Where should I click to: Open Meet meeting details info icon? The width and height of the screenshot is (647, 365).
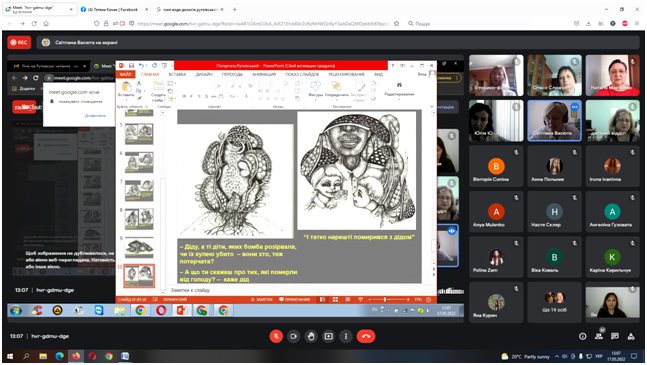click(582, 336)
